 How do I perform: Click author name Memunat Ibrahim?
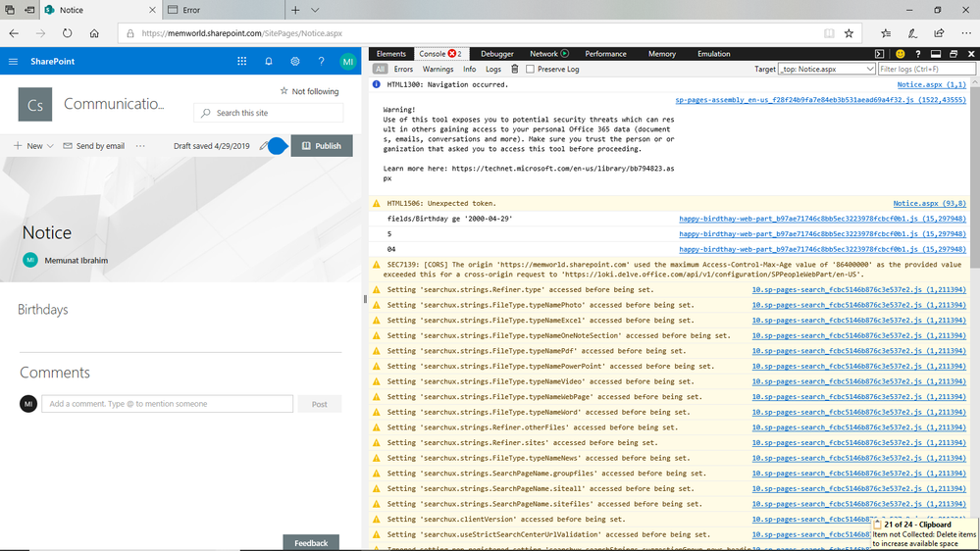click(x=77, y=261)
